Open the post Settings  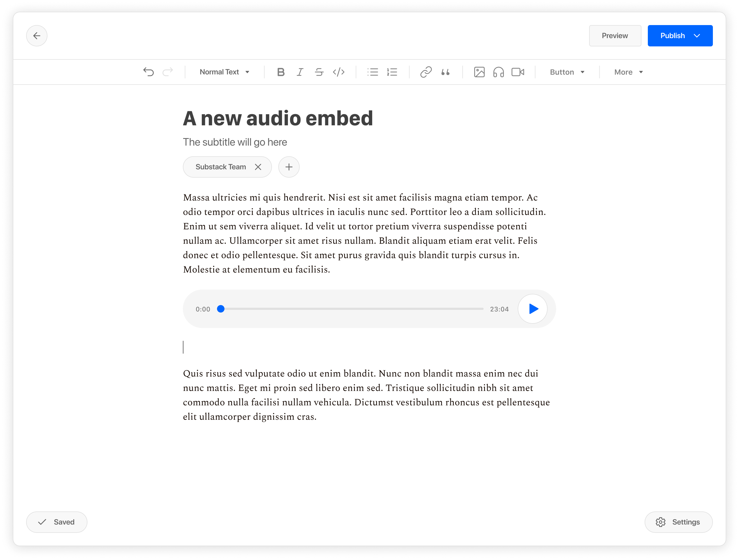point(678,522)
